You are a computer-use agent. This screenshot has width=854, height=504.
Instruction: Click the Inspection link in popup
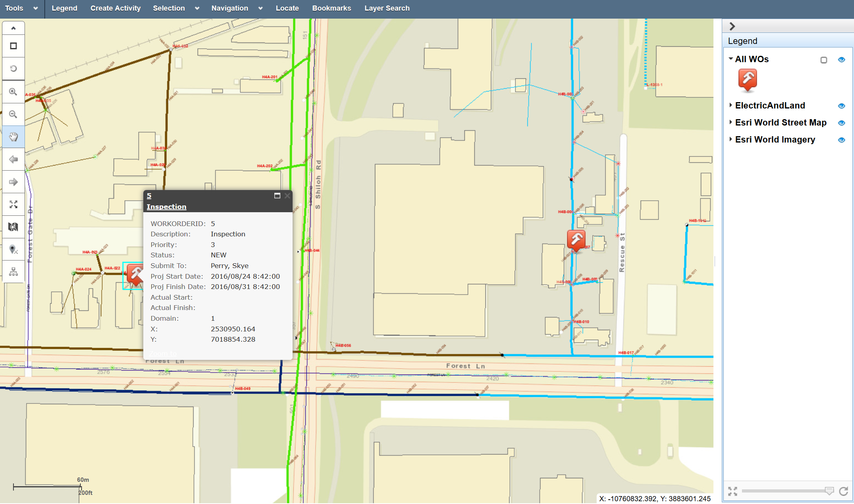[x=166, y=207]
